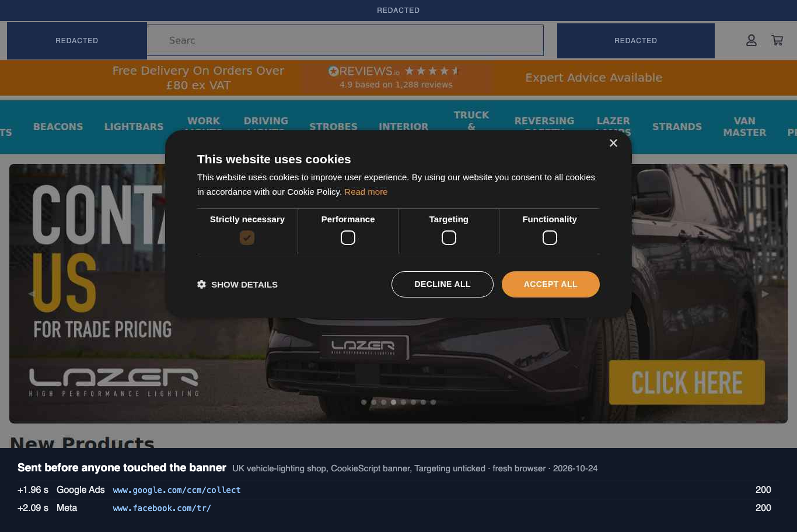Click 'Free Delivery On Orders Over £80' text

[198, 78]
